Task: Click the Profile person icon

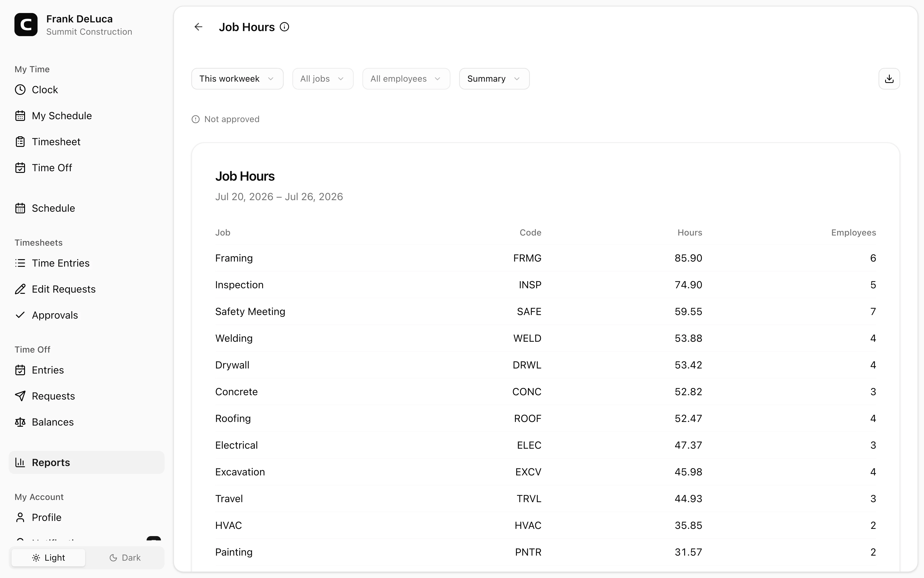Action: (20, 518)
